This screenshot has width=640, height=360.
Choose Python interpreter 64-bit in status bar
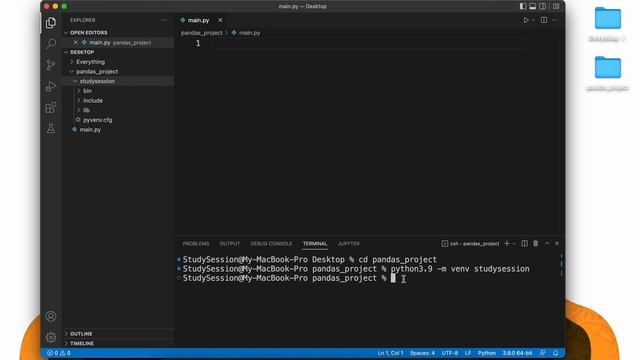[x=517, y=353]
